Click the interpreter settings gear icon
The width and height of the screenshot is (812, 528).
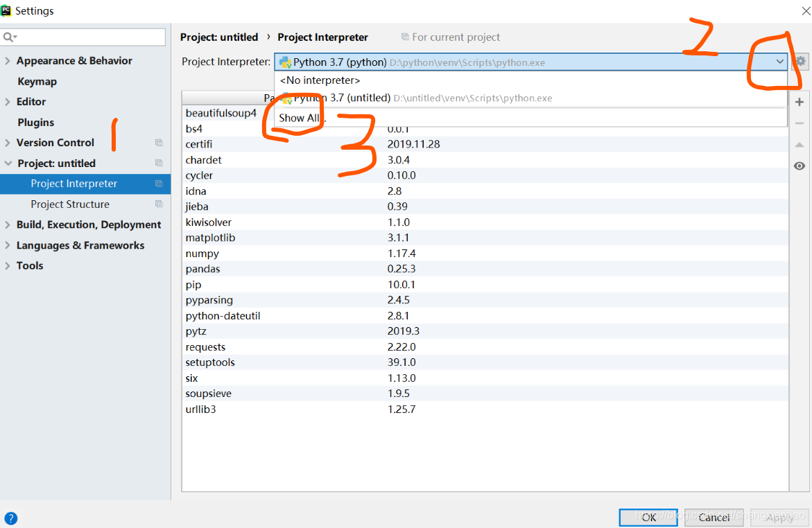click(x=801, y=62)
